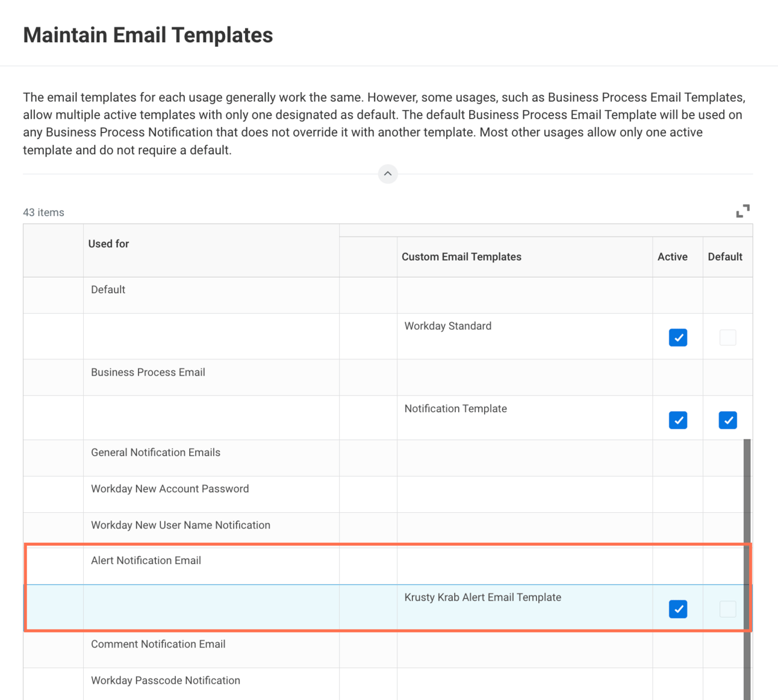Uncheck Active for Krusty Krab template

click(677, 609)
